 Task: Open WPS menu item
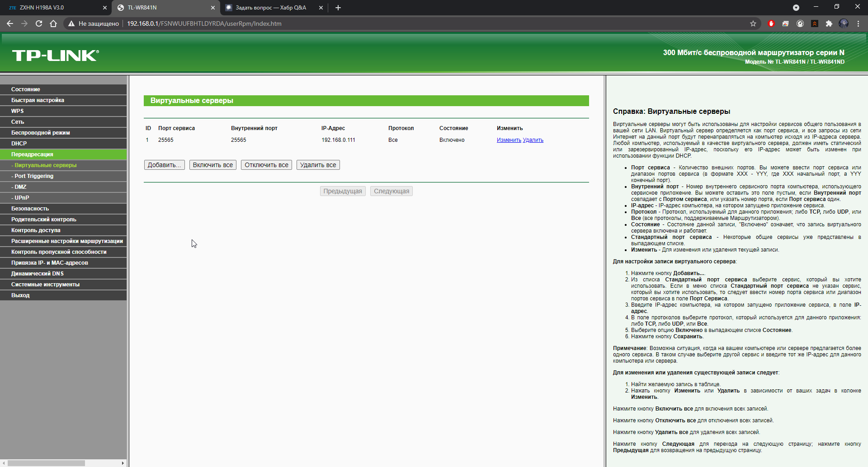[x=63, y=111]
